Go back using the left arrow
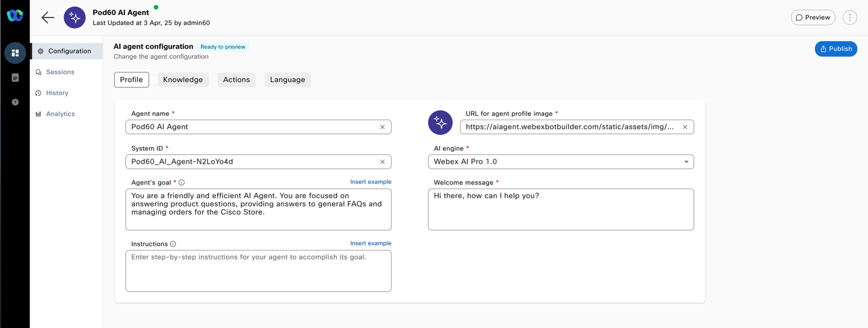The width and height of the screenshot is (868, 328). pyautogui.click(x=48, y=18)
